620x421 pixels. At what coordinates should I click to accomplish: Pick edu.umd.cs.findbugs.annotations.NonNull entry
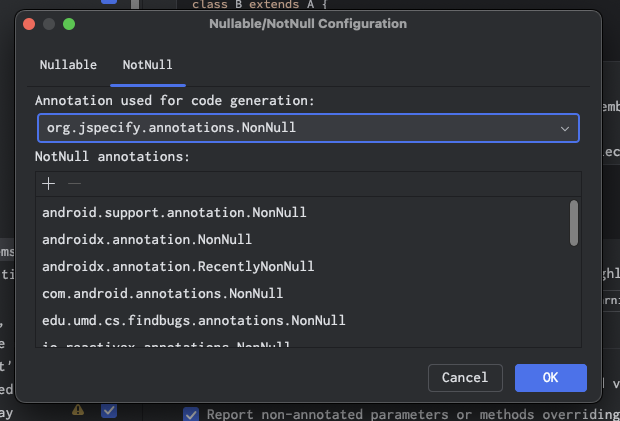193,320
